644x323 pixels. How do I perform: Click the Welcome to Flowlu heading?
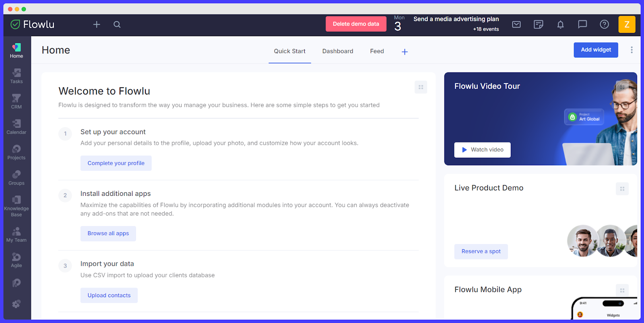point(104,91)
